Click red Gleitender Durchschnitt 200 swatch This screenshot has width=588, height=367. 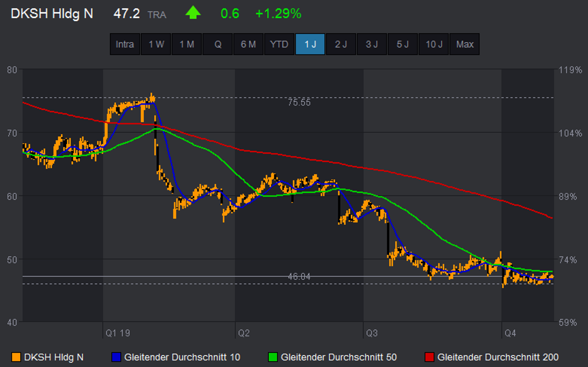tap(429, 357)
